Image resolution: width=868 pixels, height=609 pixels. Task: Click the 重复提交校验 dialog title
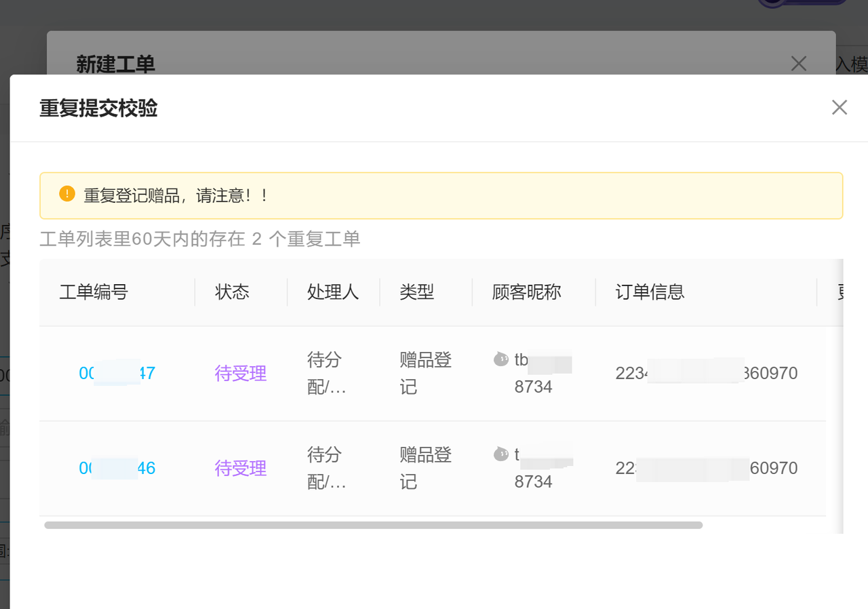coord(98,108)
